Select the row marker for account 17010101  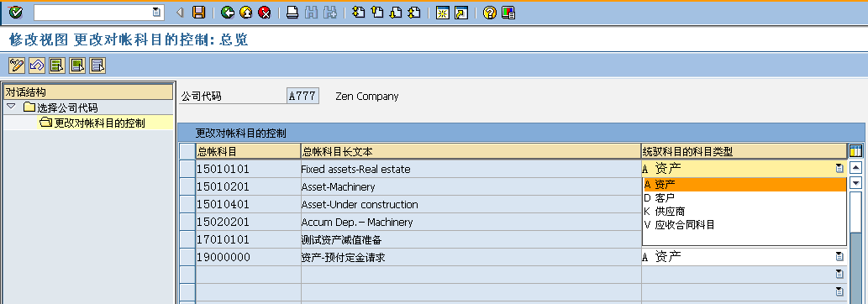tap(187, 240)
